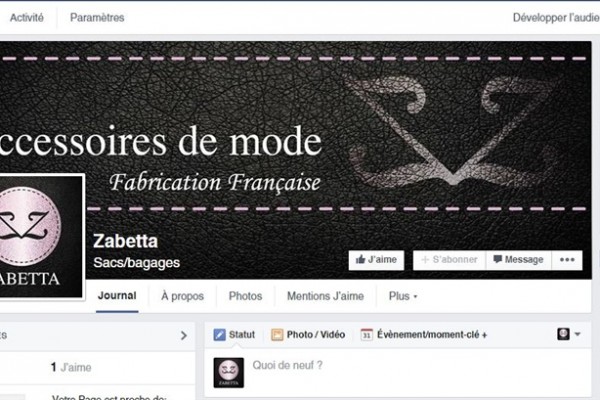Open the Paramètres menu item
The width and height of the screenshot is (600, 400).
tap(97, 18)
